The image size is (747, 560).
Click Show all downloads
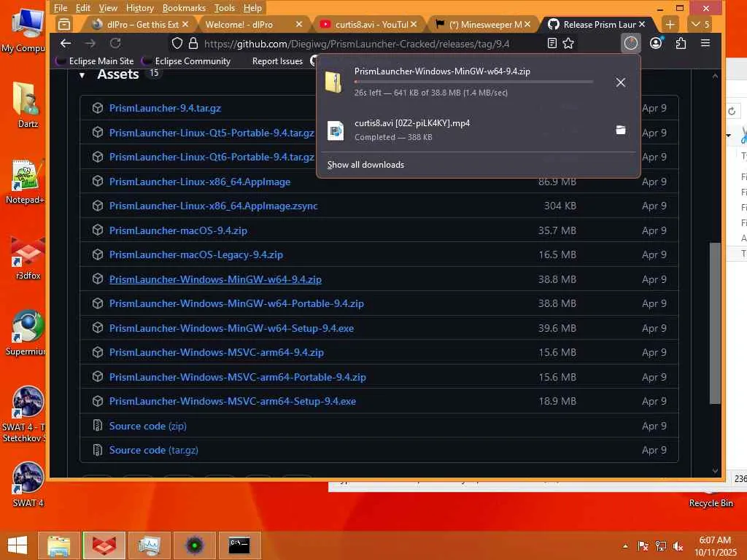click(x=365, y=165)
